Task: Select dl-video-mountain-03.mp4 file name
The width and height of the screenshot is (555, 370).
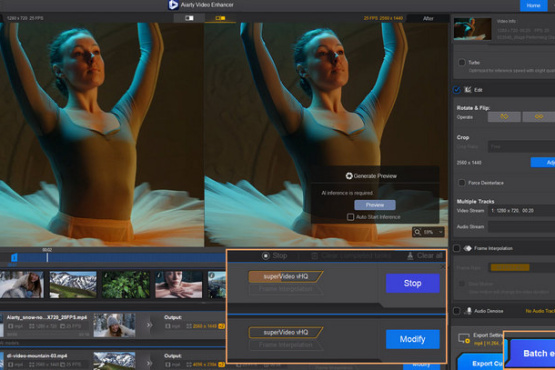Action: (37, 356)
